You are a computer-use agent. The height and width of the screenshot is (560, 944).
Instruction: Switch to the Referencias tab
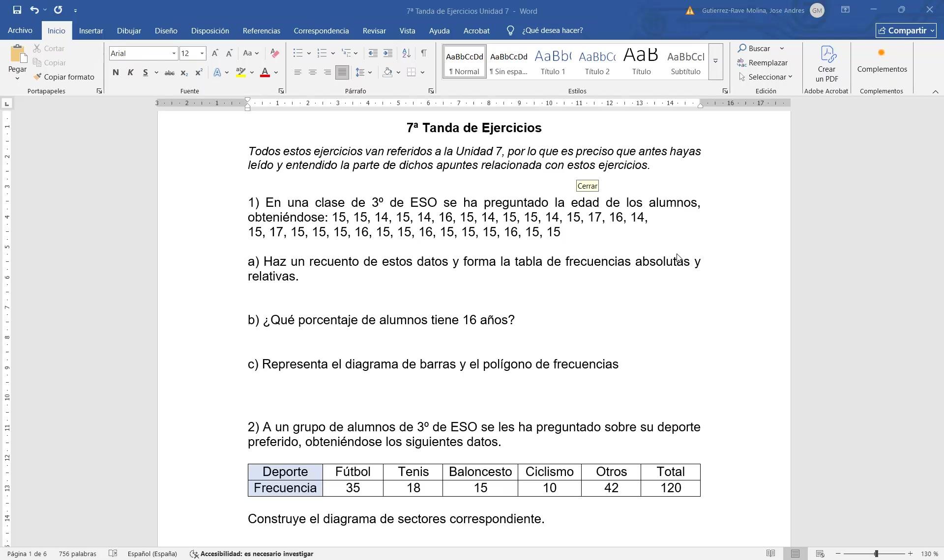(261, 30)
